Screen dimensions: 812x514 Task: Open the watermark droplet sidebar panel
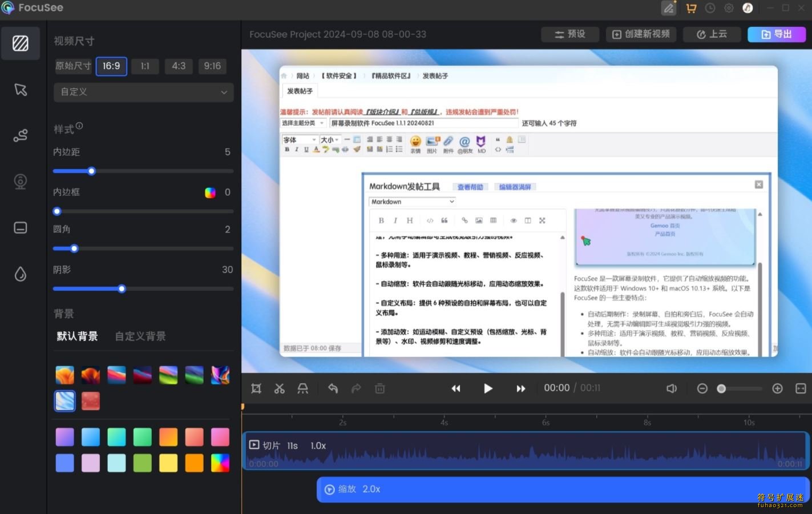coord(21,274)
